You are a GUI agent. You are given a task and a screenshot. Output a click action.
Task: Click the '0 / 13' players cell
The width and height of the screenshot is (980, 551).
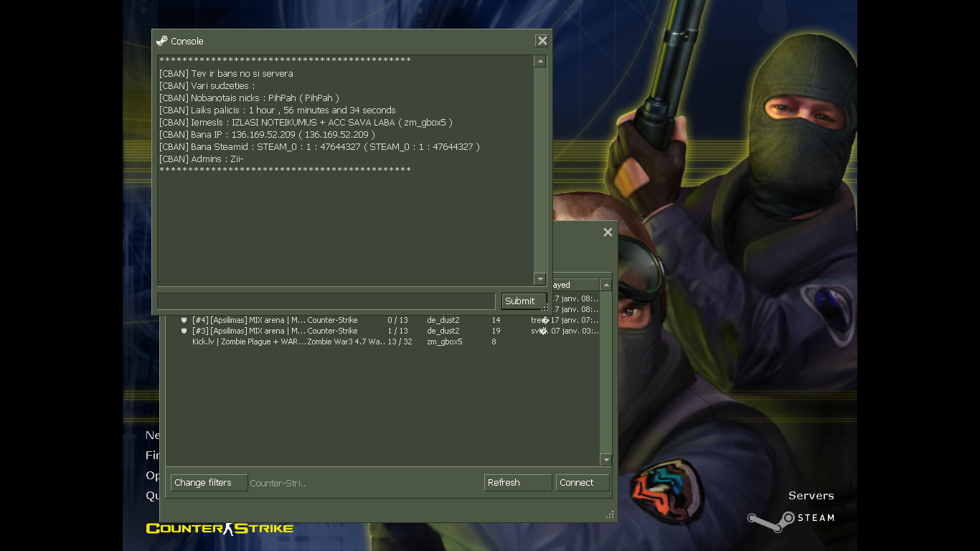(397, 320)
